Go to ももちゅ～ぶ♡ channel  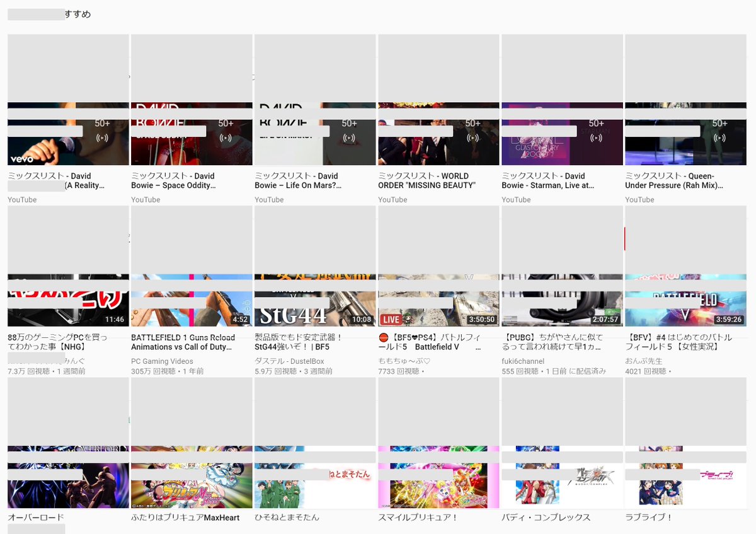click(404, 361)
